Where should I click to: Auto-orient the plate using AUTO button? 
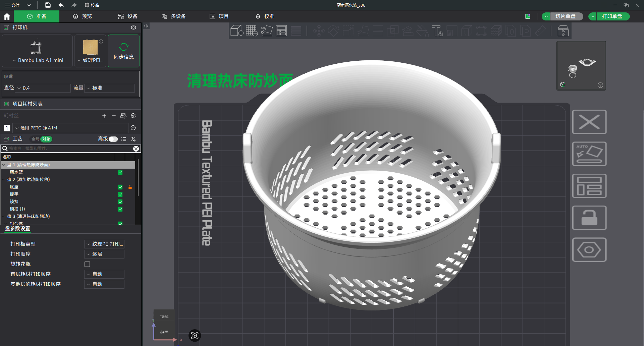tap(589, 154)
